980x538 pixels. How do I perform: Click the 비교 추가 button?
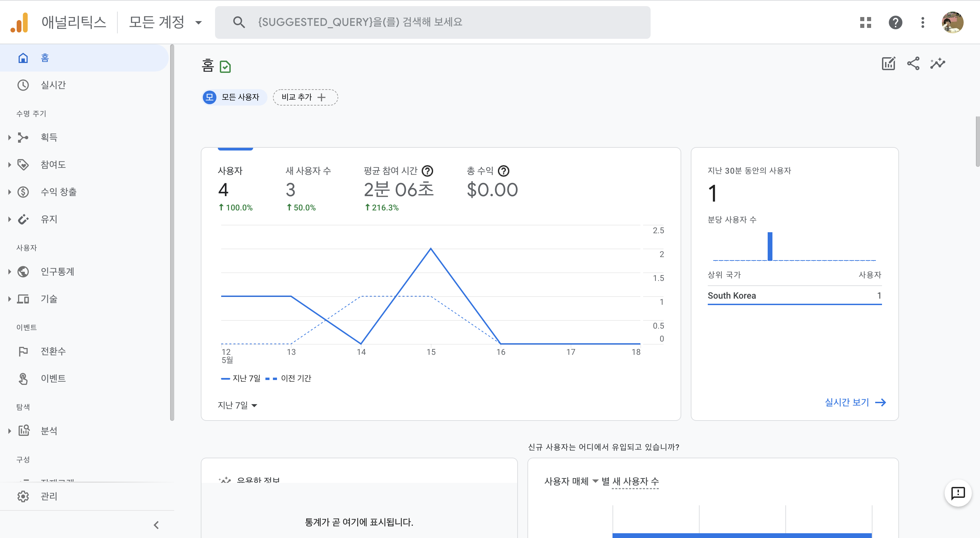305,97
